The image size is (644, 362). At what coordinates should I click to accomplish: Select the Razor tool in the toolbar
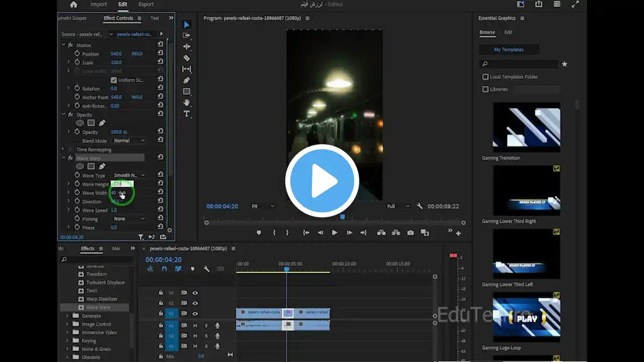tap(187, 58)
